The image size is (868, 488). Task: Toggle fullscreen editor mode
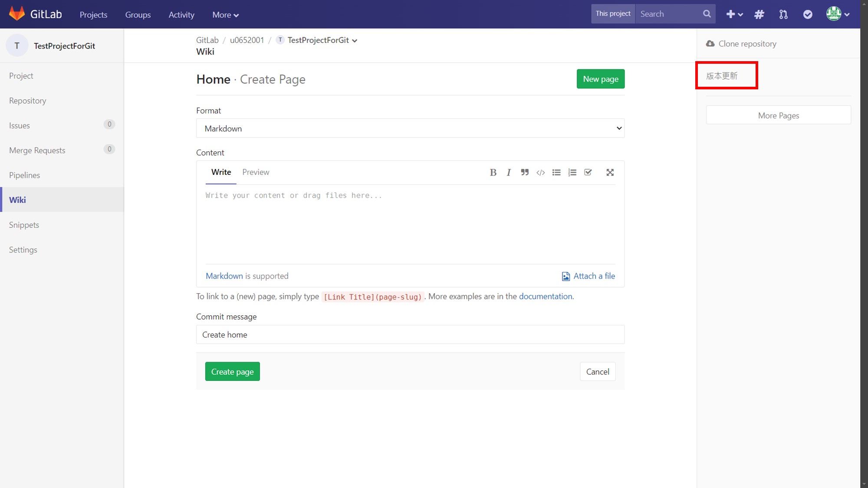(610, 172)
